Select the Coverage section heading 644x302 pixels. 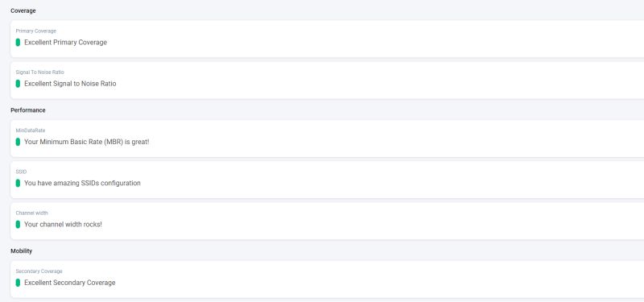pos(23,10)
